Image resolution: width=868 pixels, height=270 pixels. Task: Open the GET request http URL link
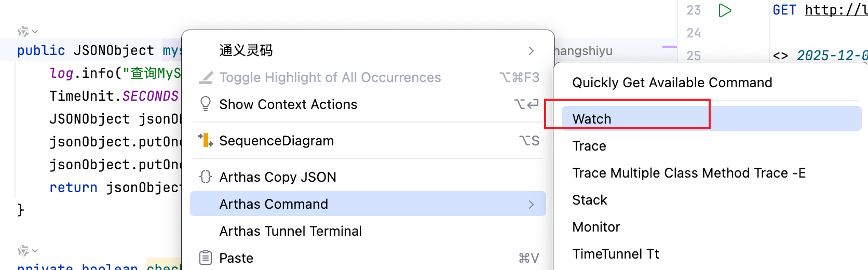coord(836,10)
